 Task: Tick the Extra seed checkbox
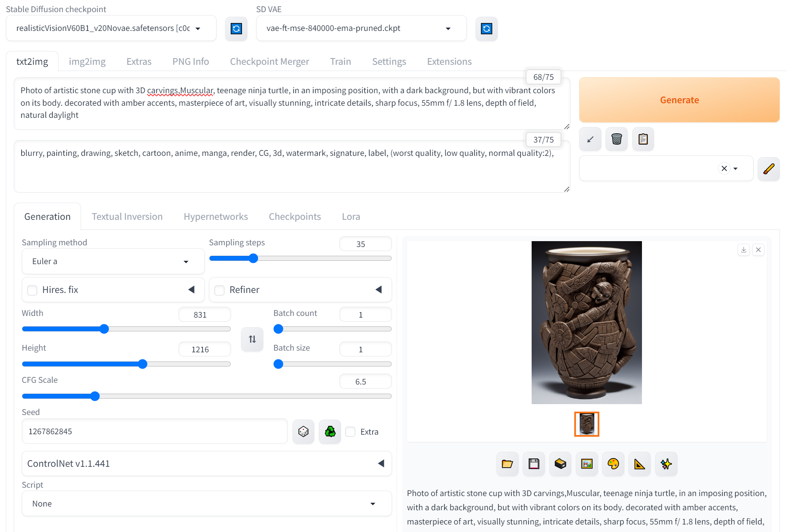[350, 432]
